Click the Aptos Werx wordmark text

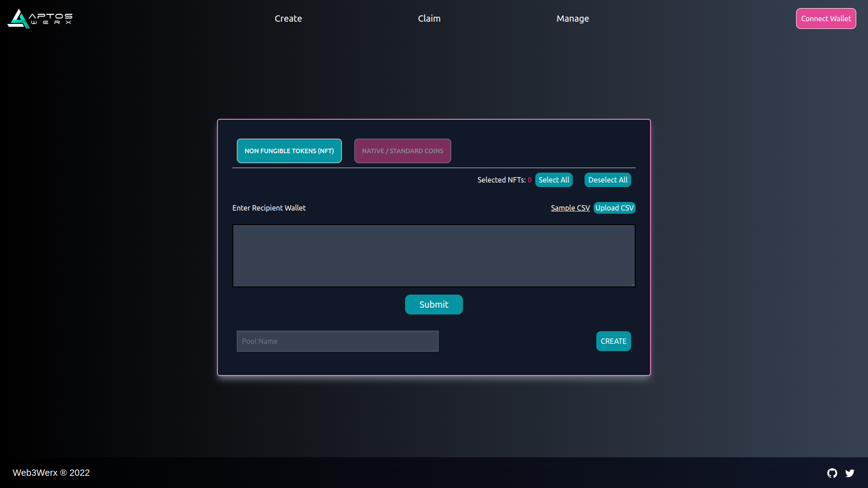[x=51, y=19]
